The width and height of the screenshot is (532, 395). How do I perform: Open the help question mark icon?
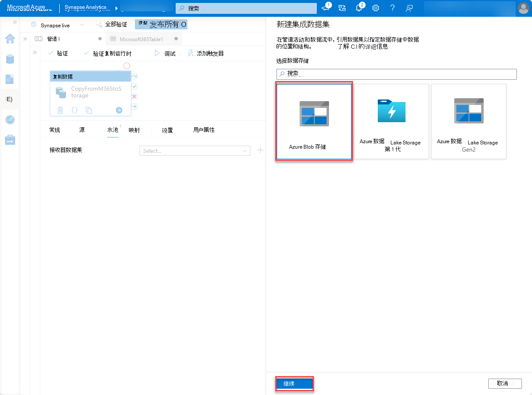[392, 8]
